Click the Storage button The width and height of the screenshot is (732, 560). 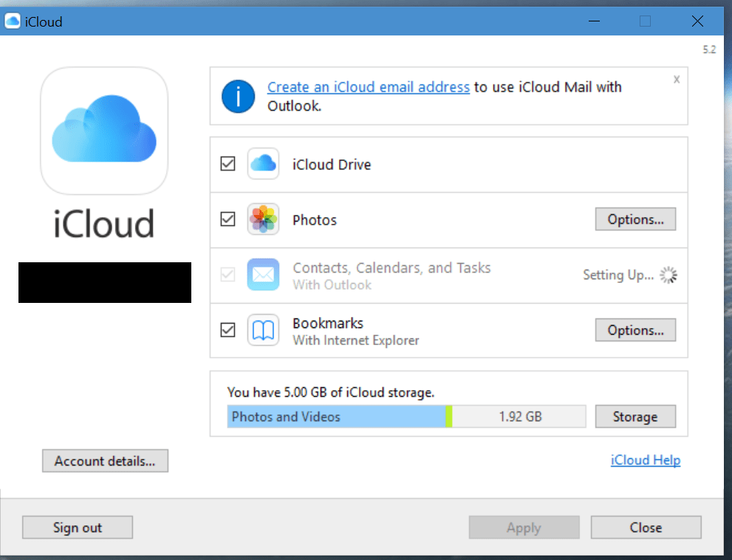pyautogui.click(x=635, y=416)
